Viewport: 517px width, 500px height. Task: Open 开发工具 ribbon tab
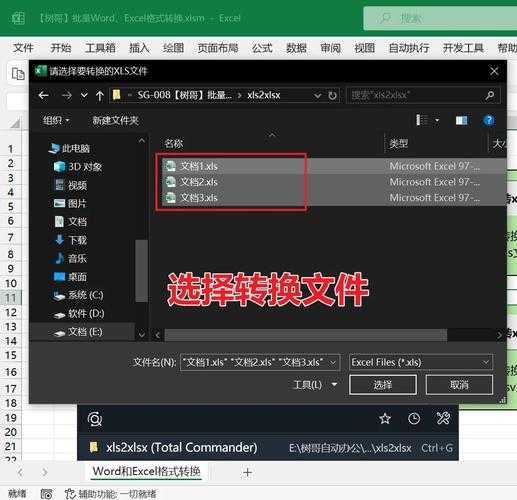[463, 48]
